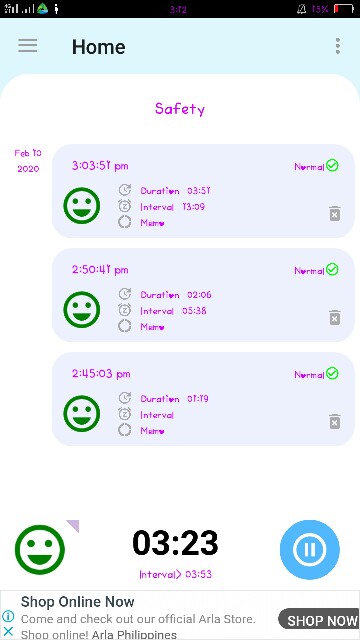This screenshot has width=360, height=640.
Task: Expand mood options via the purple corner triangle
Action: tap(74, 525)
